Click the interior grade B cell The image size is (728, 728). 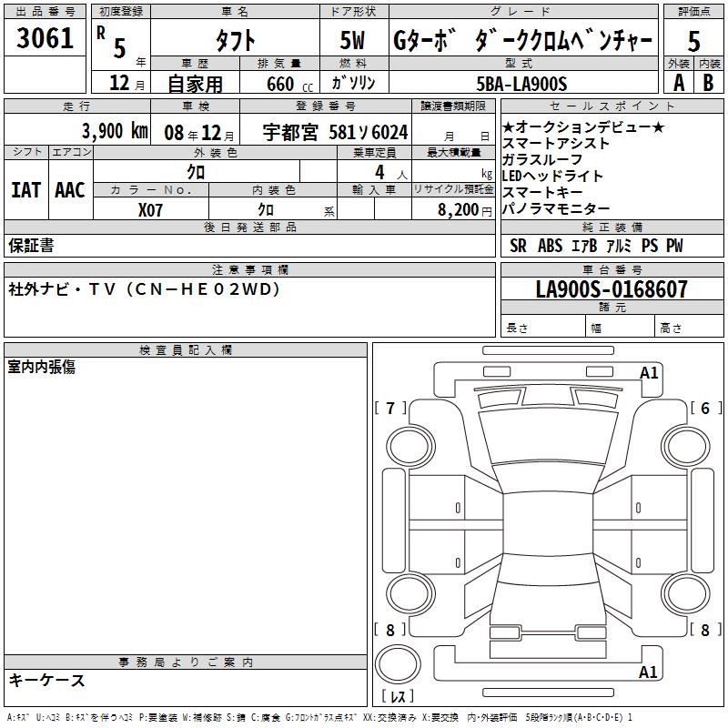[709, 83]
